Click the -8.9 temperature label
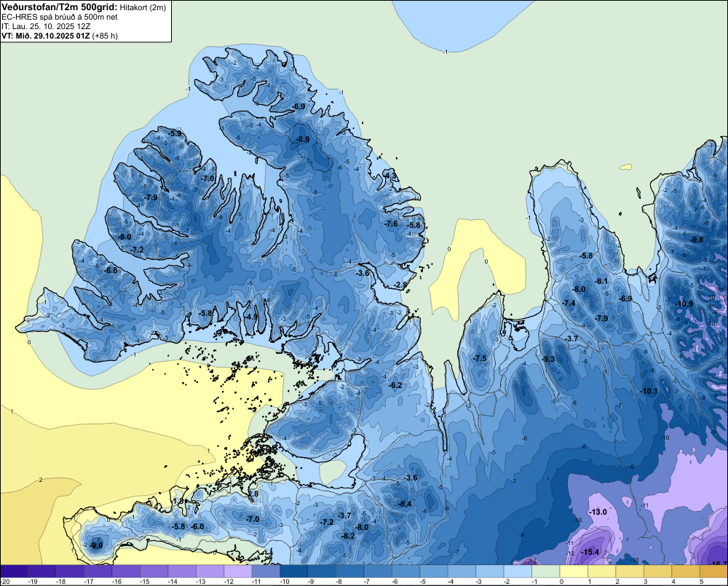This screenshot has width=728, height=586. (303, 139)
